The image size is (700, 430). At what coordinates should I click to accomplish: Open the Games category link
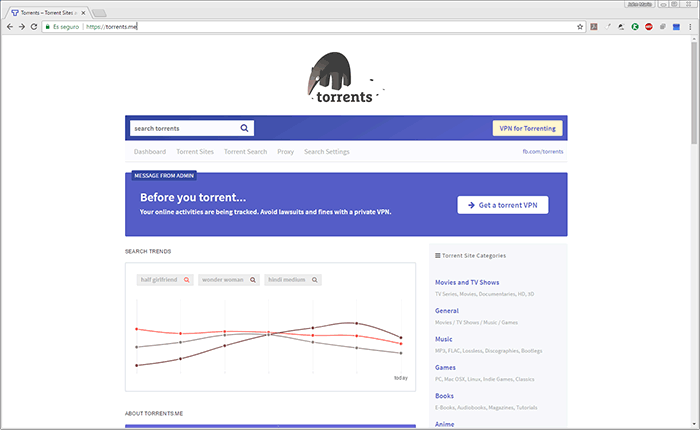[x=445, y=367]
